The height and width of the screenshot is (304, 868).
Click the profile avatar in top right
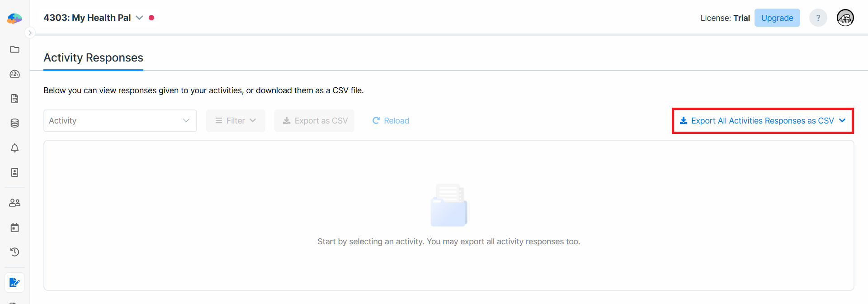[x=845, y=18]
